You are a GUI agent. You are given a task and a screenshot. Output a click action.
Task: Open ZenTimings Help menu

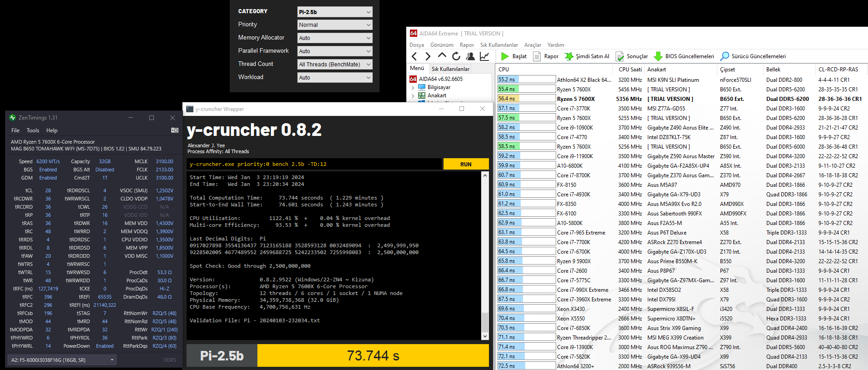(x=52, y=130)
